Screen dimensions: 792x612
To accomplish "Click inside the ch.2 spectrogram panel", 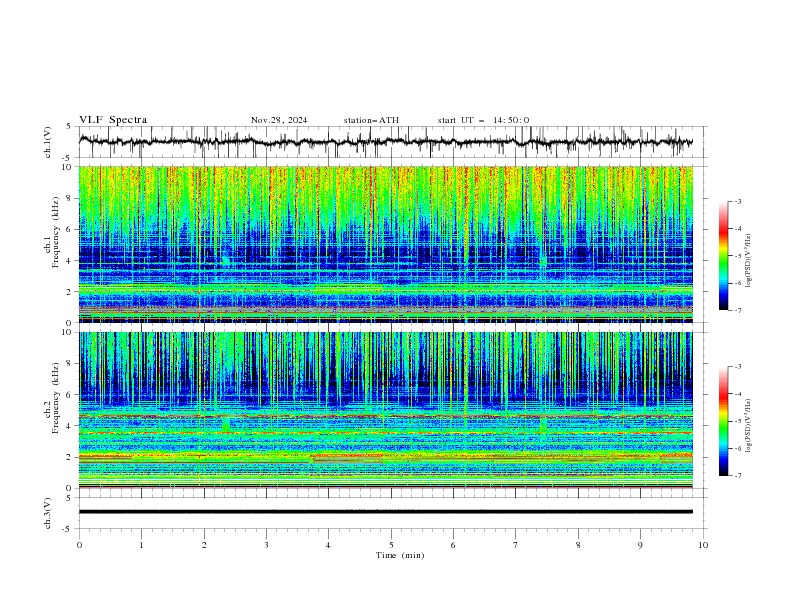I will coord(385,410).
